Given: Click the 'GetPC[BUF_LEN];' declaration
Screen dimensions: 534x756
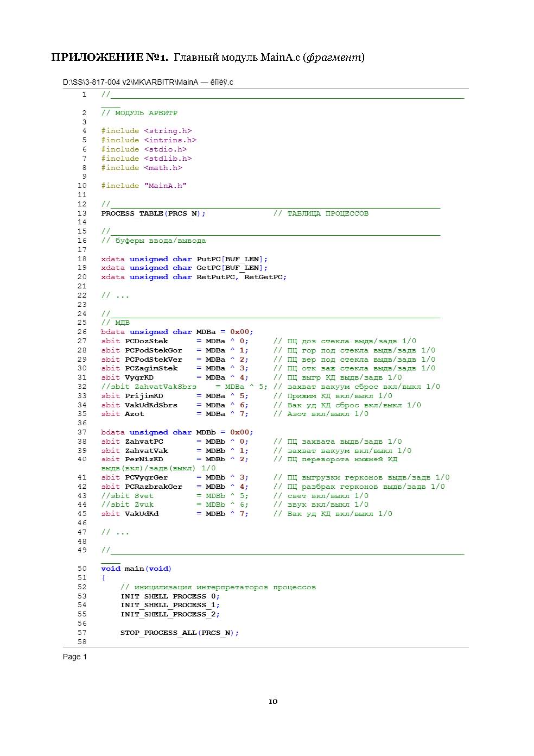Looking at the screenshot, I should pos(232,268).
